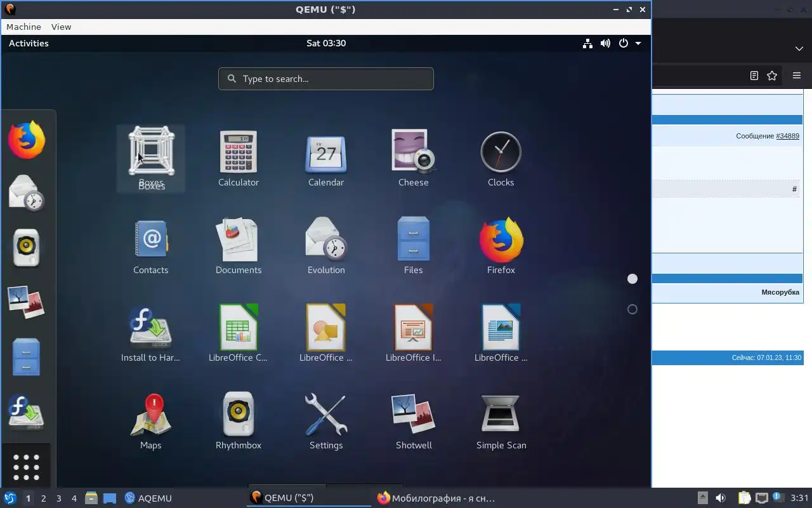Click host tray volume speaker icon
812x508 pixels.
tap(721, 498)
